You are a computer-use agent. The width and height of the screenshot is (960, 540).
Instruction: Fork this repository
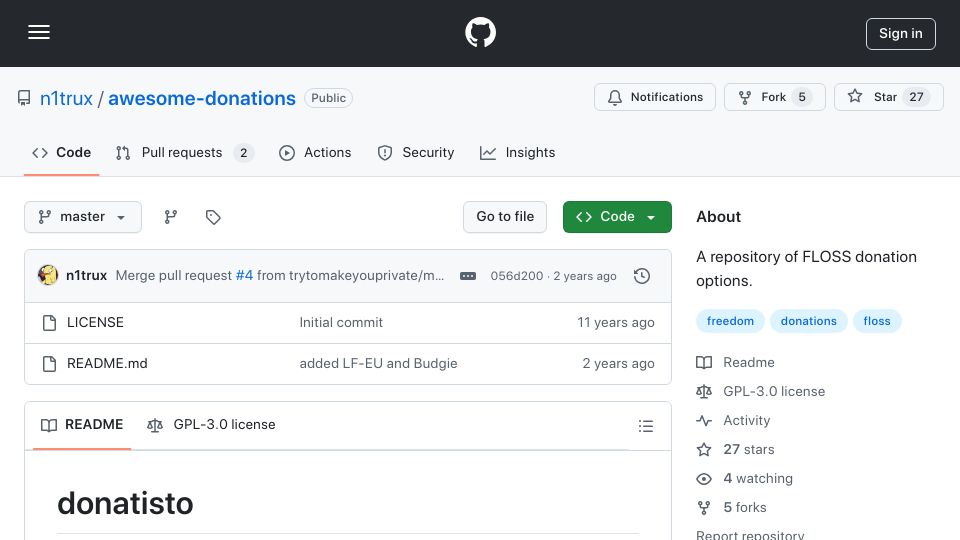[774, 97]
